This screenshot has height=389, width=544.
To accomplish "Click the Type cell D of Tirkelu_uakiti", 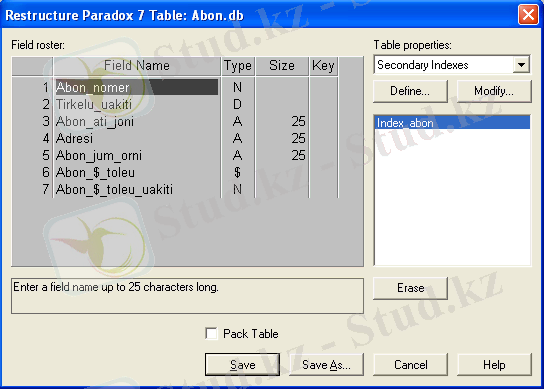I will point(238,104).
